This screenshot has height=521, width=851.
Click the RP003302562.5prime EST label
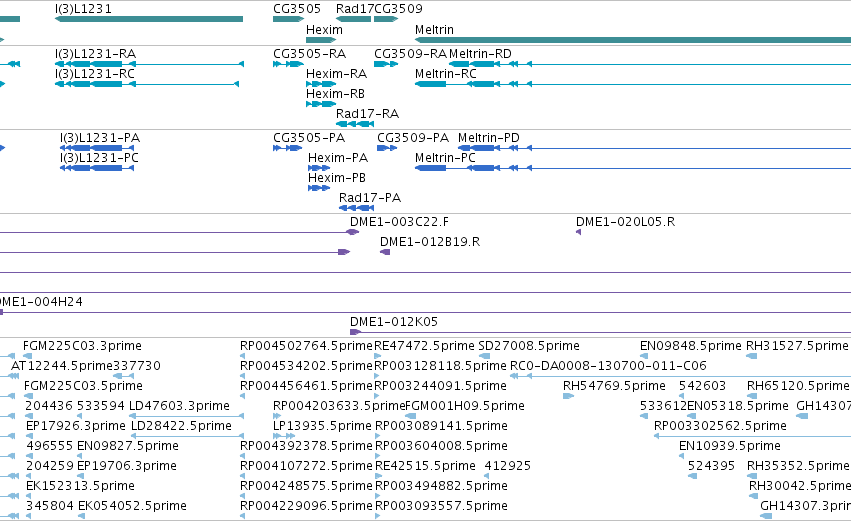721,427
